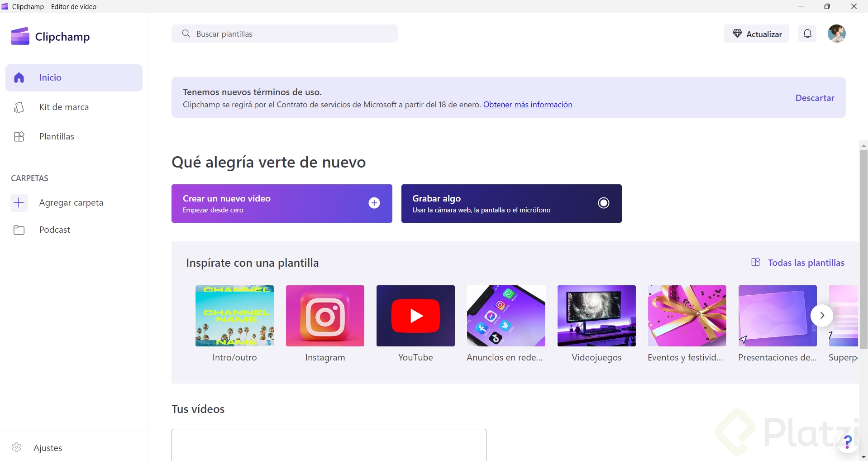Open Presentaciones de template thumbnail
The image size is (868, 461).
(777, 316)
